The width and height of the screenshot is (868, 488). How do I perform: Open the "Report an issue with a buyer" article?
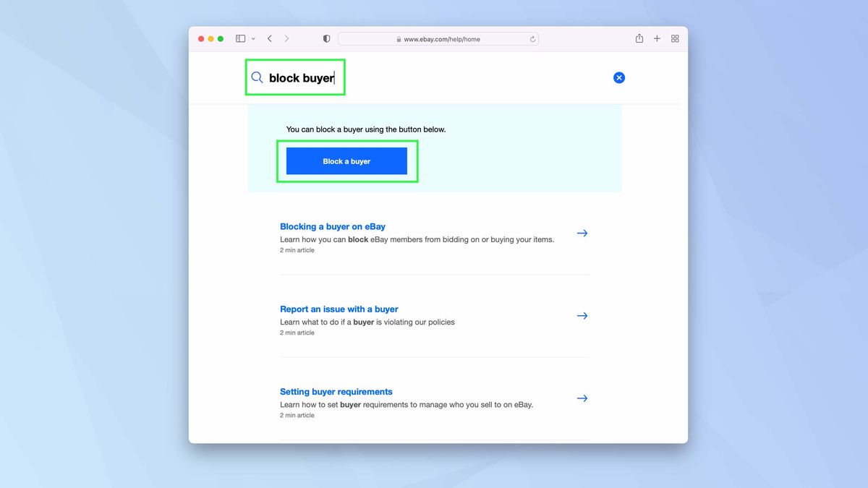(339, 309)
